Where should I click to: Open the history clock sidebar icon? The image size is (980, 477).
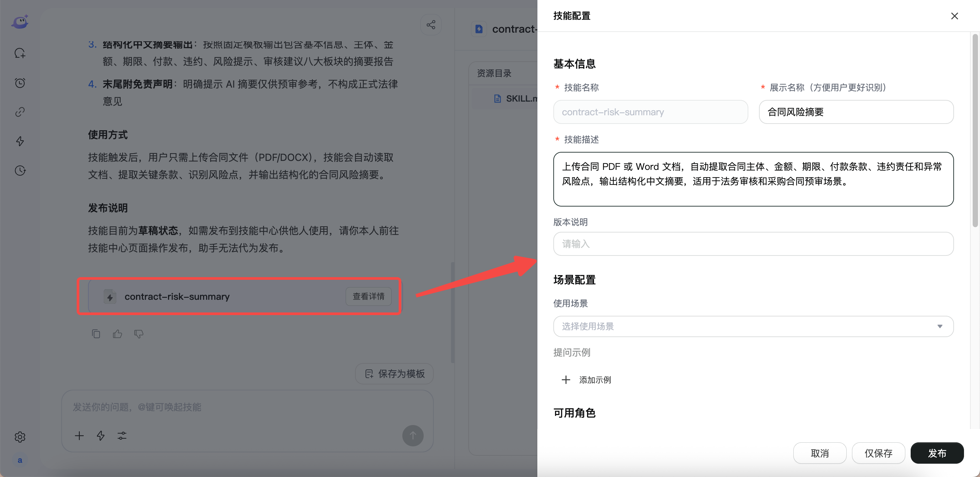tap(20, 170)
